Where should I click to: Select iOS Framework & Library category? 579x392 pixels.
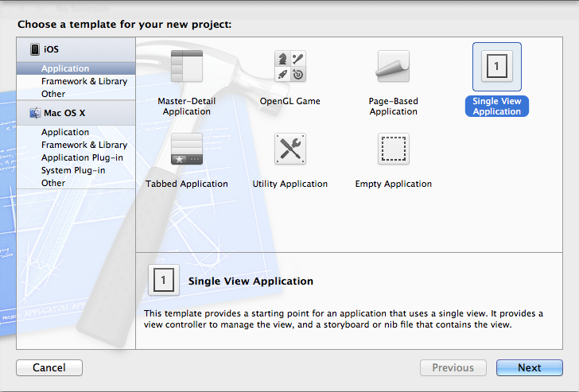[x=84, y=81]
